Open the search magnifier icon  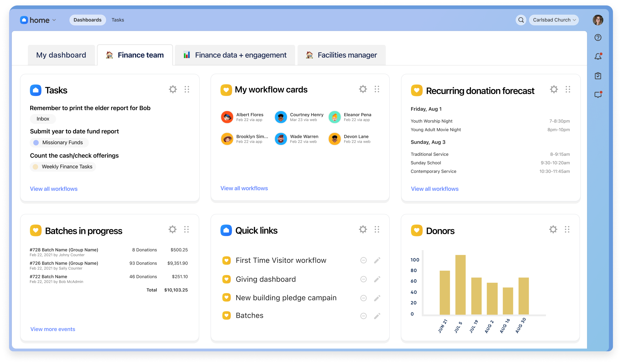[521, 20]
